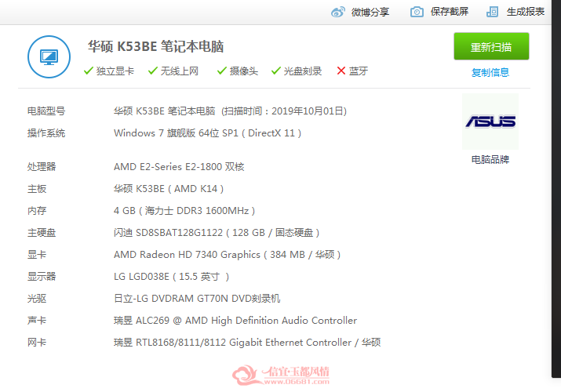561x392 pixels.
Task: Click 华硕 K53BE ( AMD K14 ) value
Action: (x=169, y=189)
